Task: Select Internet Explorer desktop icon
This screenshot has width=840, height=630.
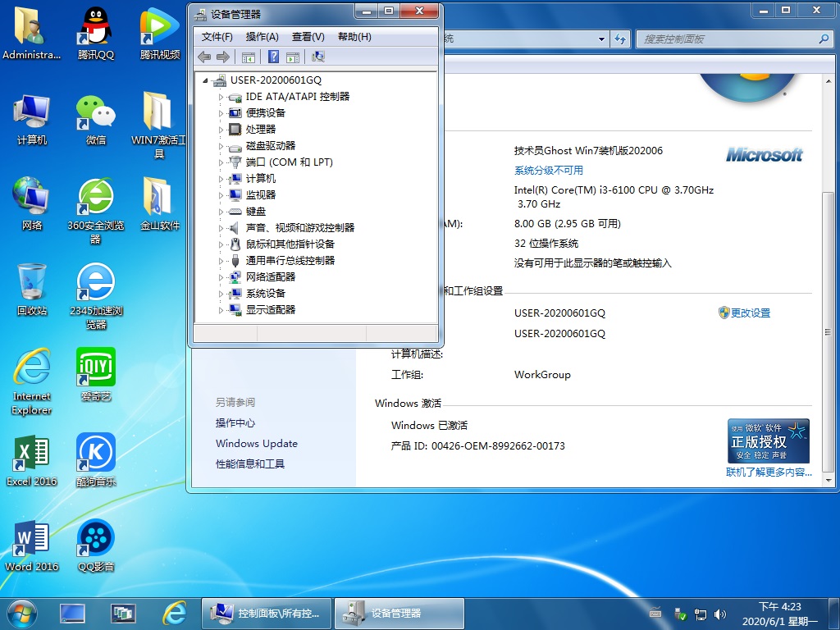Action: [x=32, y=381]
